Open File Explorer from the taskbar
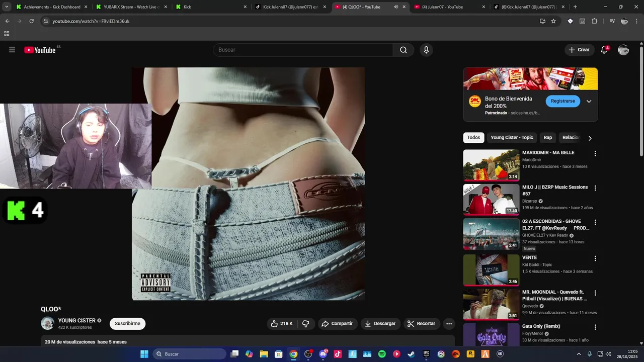The width and height of the screenshot is (644, 362). [264, 354]
